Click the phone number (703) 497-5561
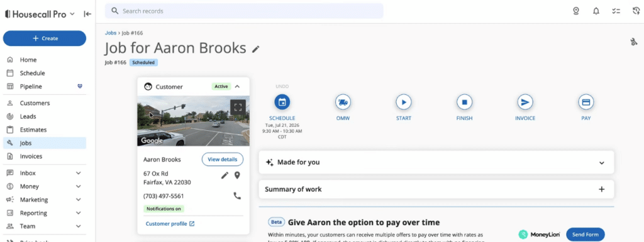This screenshot has width=644, height=242. tap(164, 196)
